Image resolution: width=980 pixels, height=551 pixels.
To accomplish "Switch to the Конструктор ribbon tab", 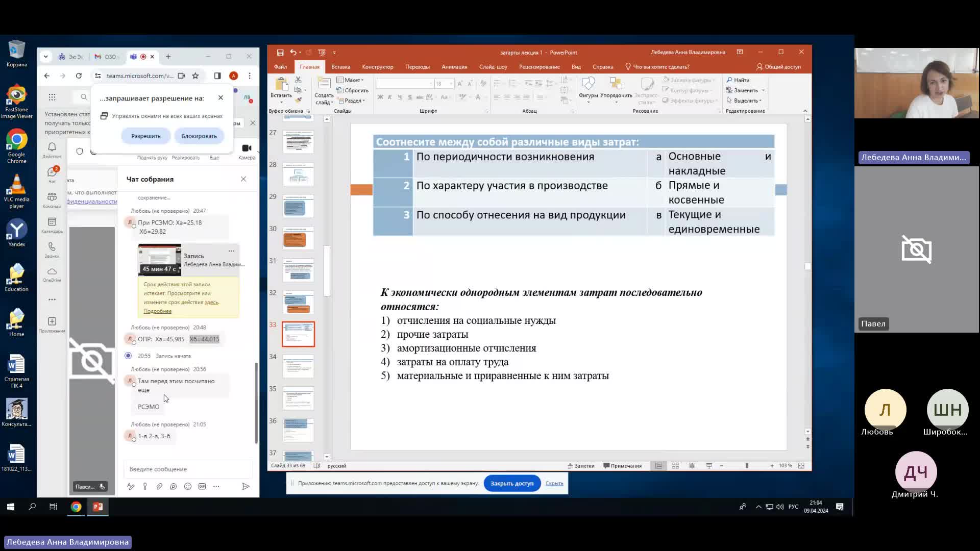I will [377, 67].
